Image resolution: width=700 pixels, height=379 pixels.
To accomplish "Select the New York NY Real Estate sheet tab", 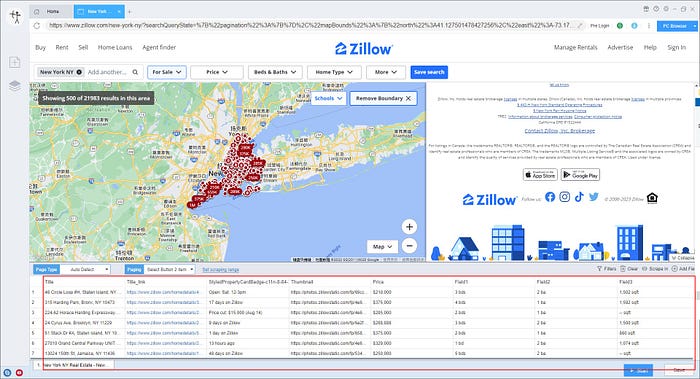I will (x=74, y=365).
